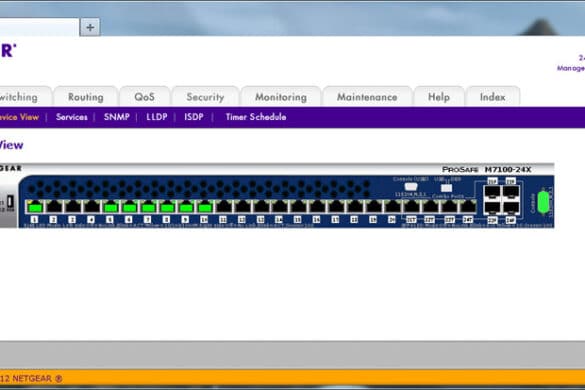Screen dimensions: 585x390
Task: Click the USB port on switch panel
Action: pyautogui.click(x=446, y=188)
